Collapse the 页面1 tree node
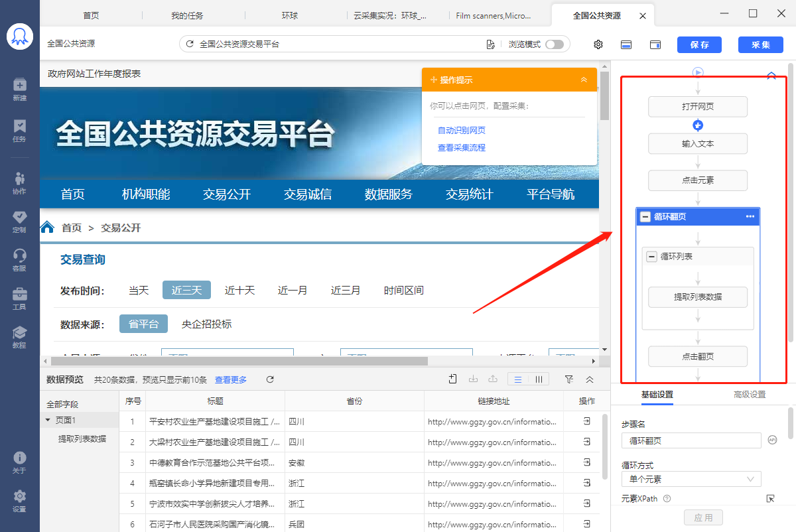796x532 pixels. pyautogui.click(x=48, y=420)
